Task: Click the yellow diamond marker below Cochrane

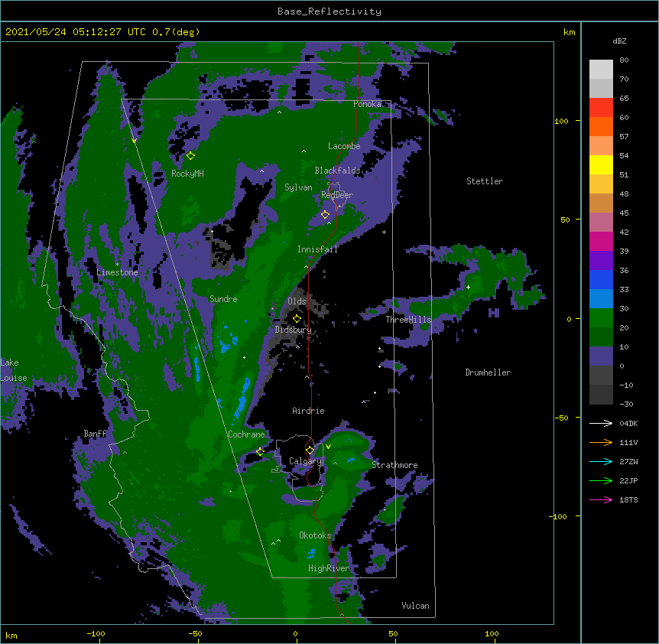Action: 260,451
